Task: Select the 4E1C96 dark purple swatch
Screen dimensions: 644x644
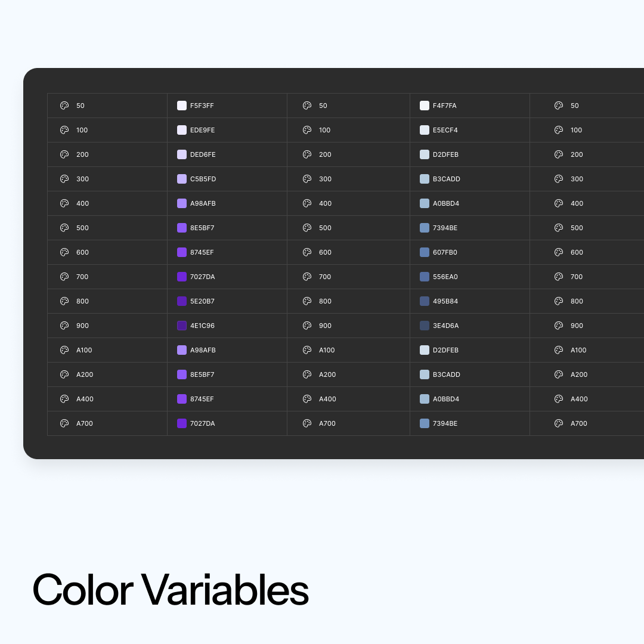Action: [x=182, y=326]
